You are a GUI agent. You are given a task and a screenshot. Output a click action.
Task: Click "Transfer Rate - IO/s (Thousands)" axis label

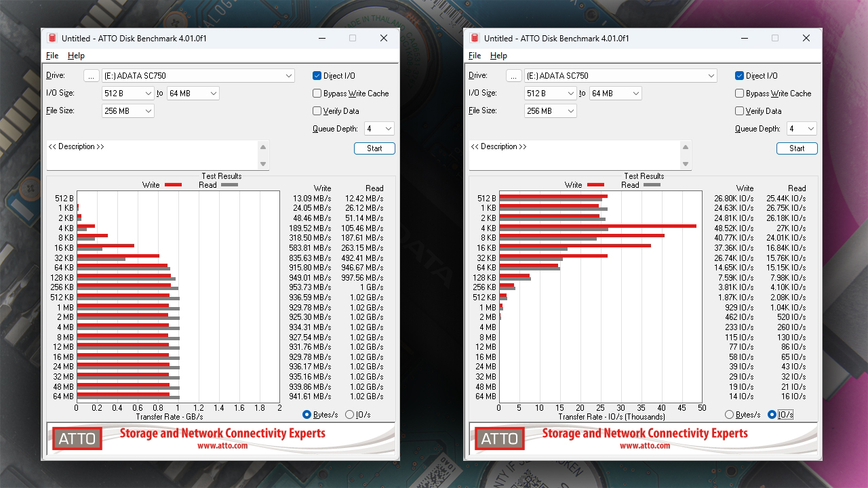(611, 417)
